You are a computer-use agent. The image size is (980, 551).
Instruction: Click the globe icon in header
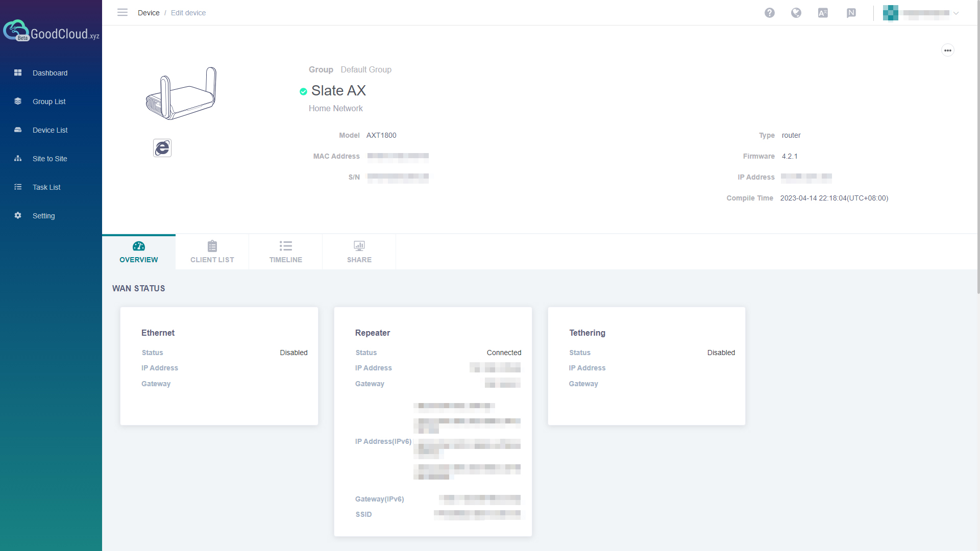pos(796,13)
